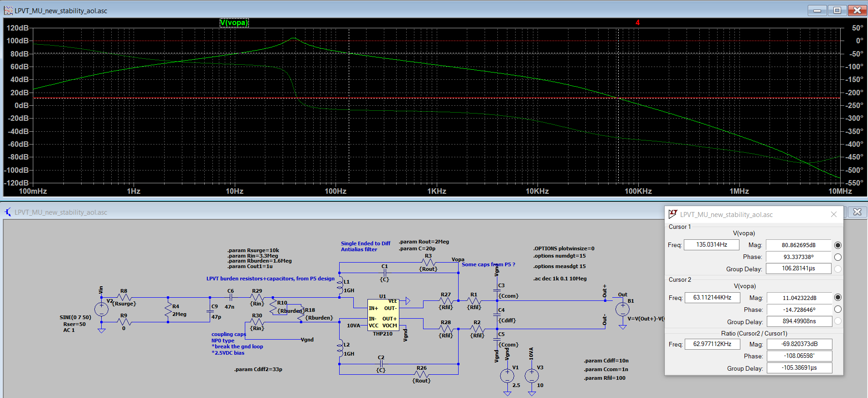Click Cursor 1 Freq field 135.0314Hz
868x398 pixels.
[x=712, y=245]
